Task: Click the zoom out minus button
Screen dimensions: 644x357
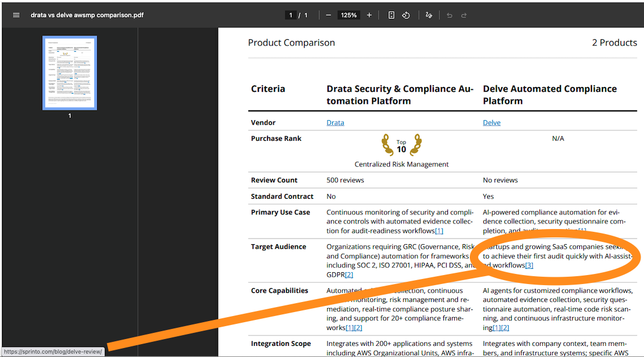Action: click(328, 15)
